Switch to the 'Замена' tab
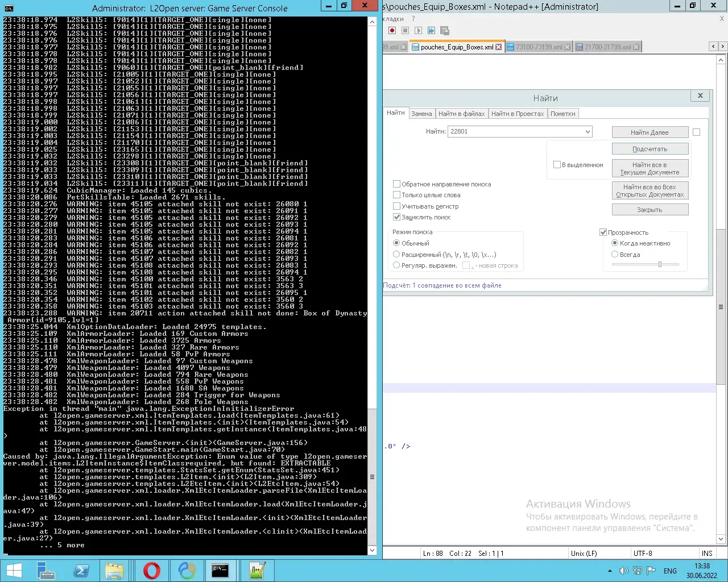The height and width of the screenshot is (582, 728). point(422,114)
